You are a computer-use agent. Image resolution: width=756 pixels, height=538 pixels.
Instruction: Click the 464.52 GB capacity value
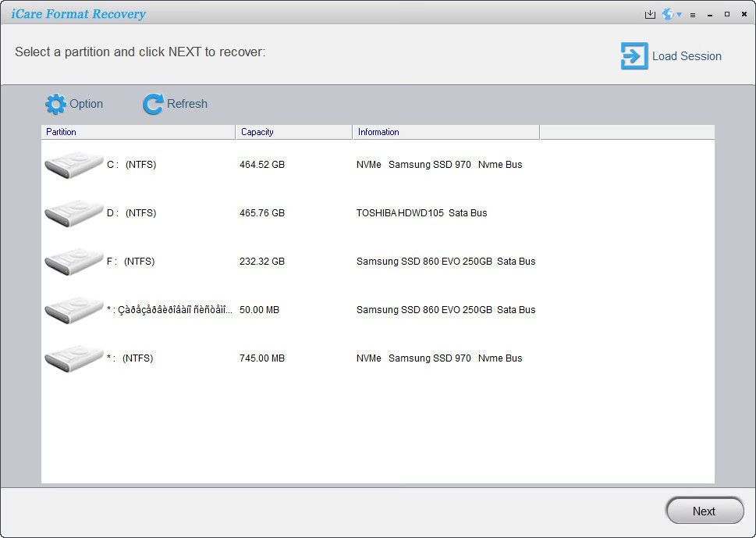pyautogui.click(x=262, y=165)
